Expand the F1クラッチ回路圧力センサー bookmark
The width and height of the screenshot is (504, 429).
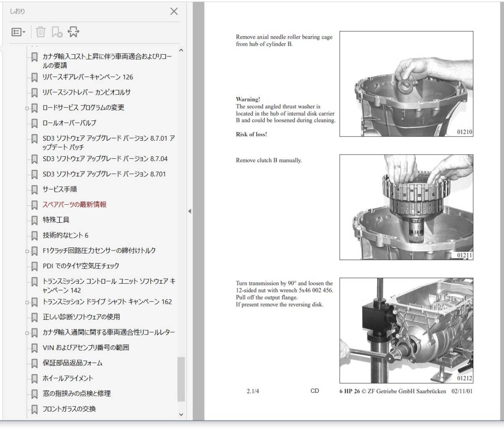[27, 251]
